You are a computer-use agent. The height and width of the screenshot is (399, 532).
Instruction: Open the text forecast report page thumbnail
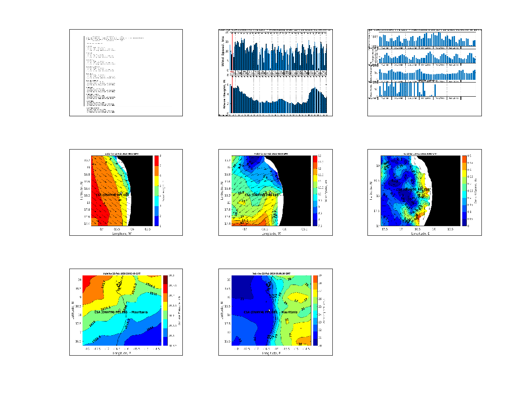[x=126, y=73]
